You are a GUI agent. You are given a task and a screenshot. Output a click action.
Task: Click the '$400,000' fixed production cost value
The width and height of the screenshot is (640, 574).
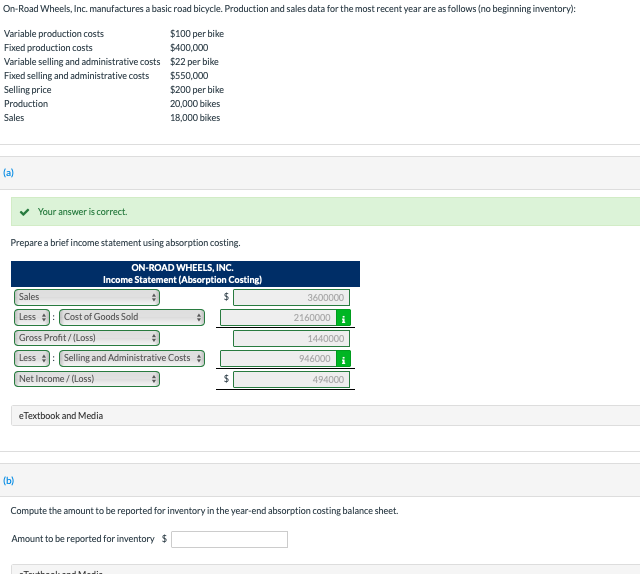[189, 48]
